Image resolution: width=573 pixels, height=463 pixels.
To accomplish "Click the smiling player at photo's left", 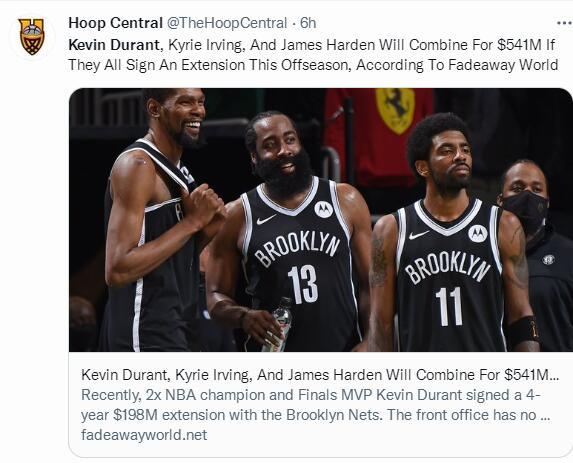I will tap(157, 219).
